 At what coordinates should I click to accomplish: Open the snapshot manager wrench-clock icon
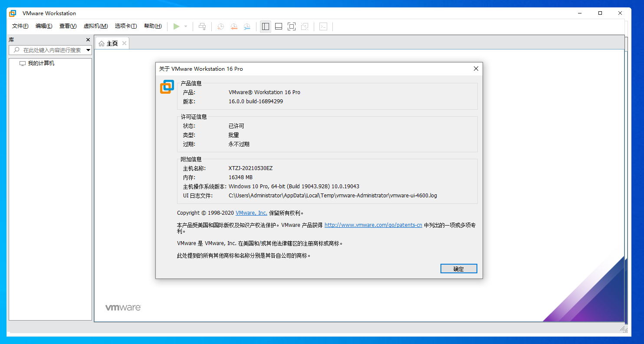[247, 26]
